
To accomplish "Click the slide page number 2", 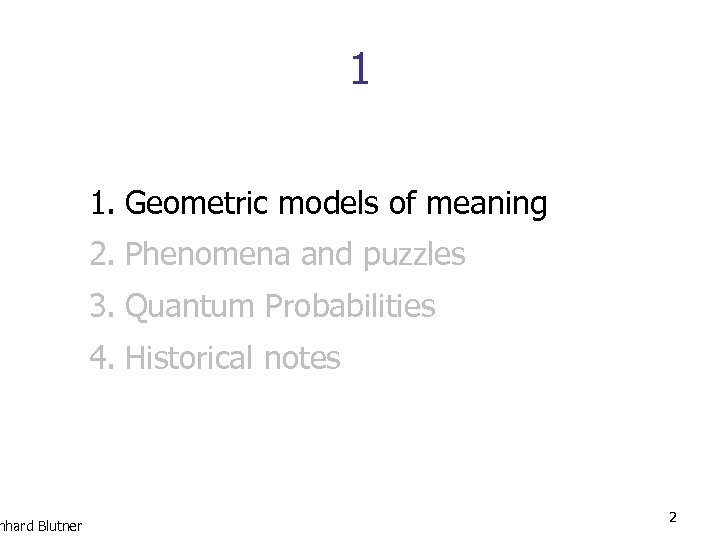I will tap(672, 517).
